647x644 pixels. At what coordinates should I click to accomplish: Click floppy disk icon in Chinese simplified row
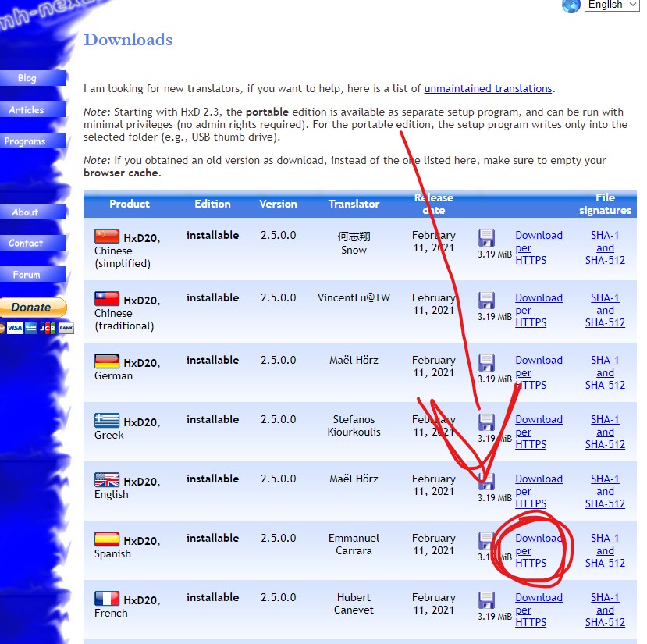click(x=486, y=238)
